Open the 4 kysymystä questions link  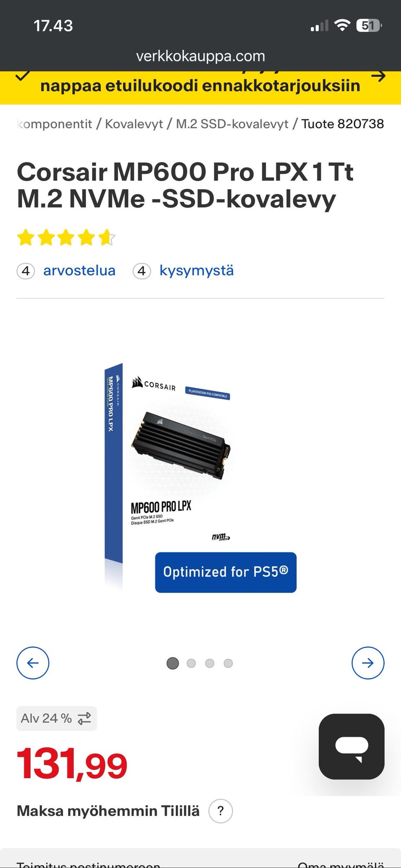point(183,271)
